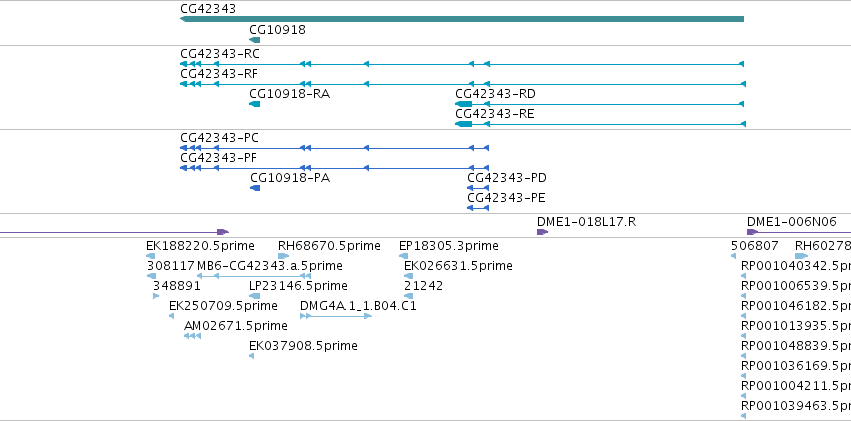Click the CG42343 gene label
Screen dimensions: 851x421
coord(208,9)
